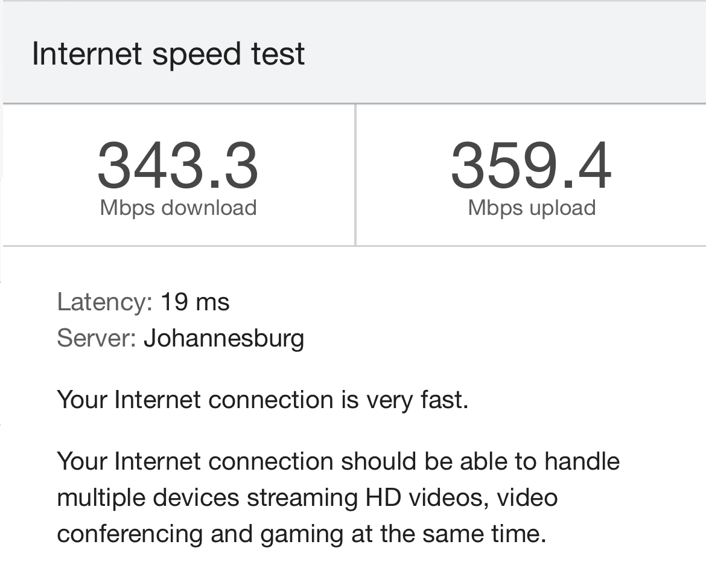This screenshot has width=706, height=588.
Task: Click "multiple devices" in the description
Action: pos(148,498)
